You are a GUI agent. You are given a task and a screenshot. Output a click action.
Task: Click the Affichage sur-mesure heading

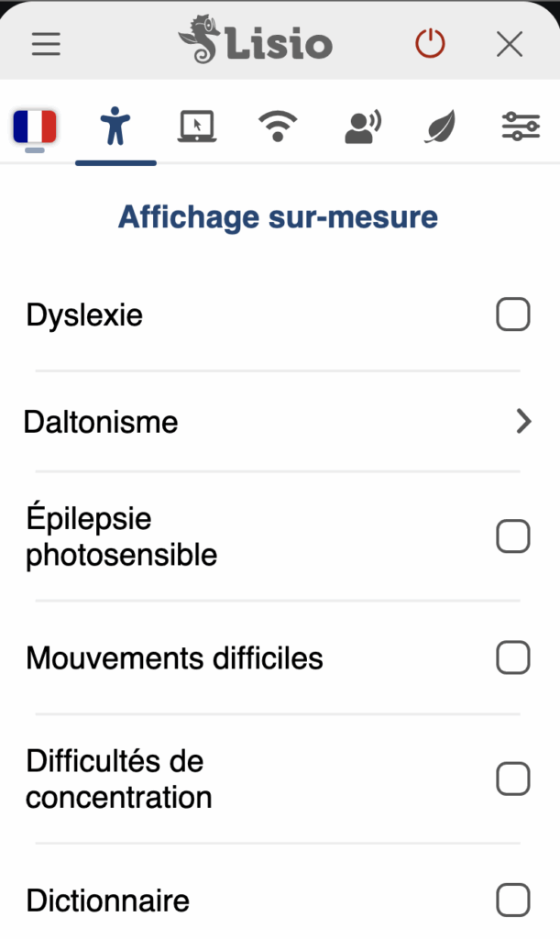277,217
